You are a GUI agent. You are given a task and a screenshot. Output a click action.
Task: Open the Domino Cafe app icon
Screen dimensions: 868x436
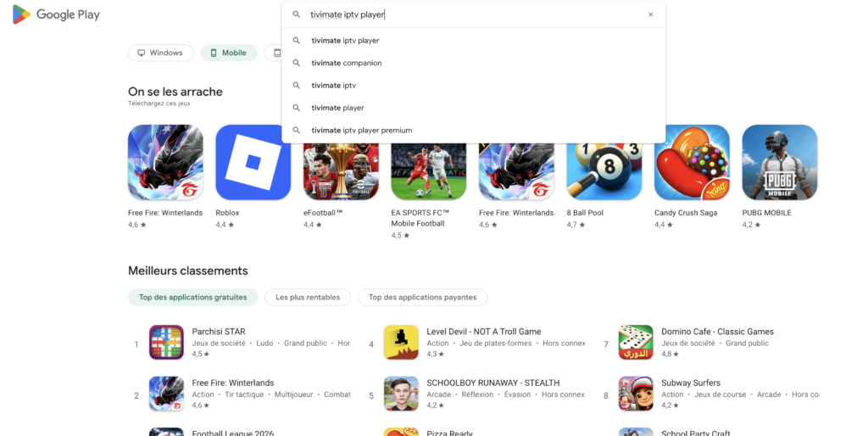click(x=635, y=343)
